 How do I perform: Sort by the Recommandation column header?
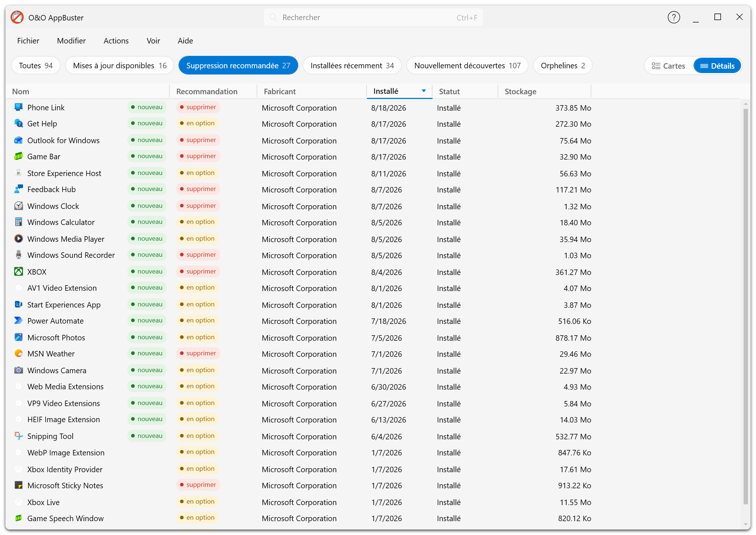pyautogui.click(x=213, y=91)
